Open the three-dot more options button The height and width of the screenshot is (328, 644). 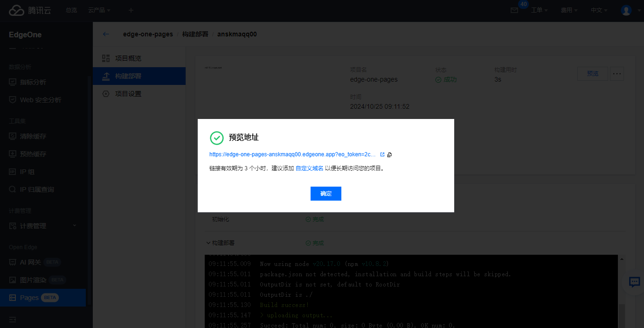[617, 74]
